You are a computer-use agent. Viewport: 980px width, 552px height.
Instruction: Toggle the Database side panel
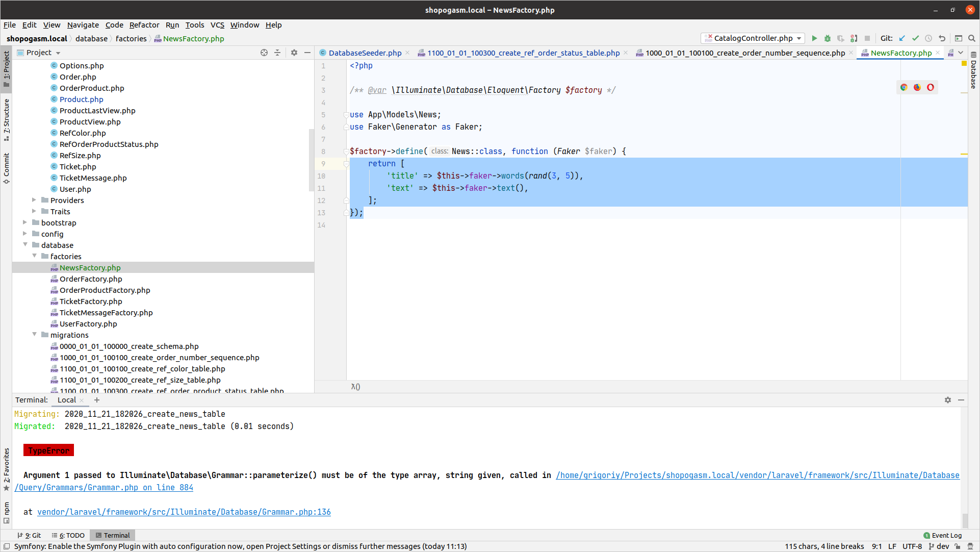973,71
